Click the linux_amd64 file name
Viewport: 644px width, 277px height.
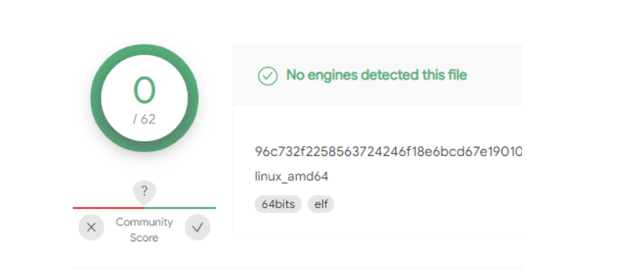(292, 177)
